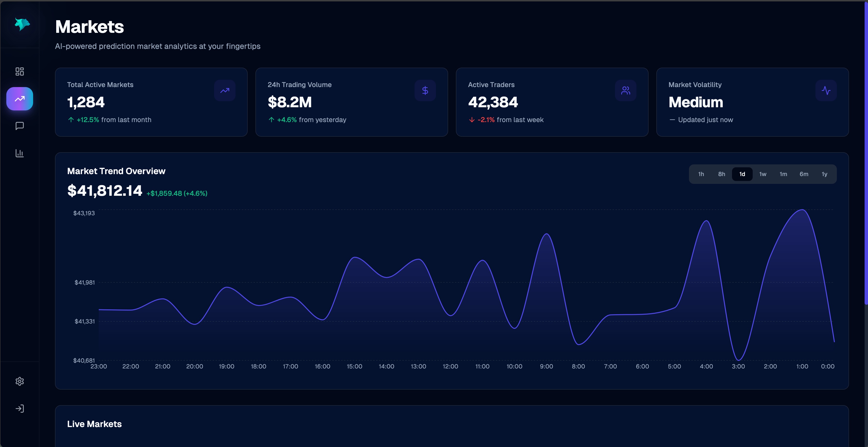Click the dollar sign Trading Volume icon

click(425, 90)
